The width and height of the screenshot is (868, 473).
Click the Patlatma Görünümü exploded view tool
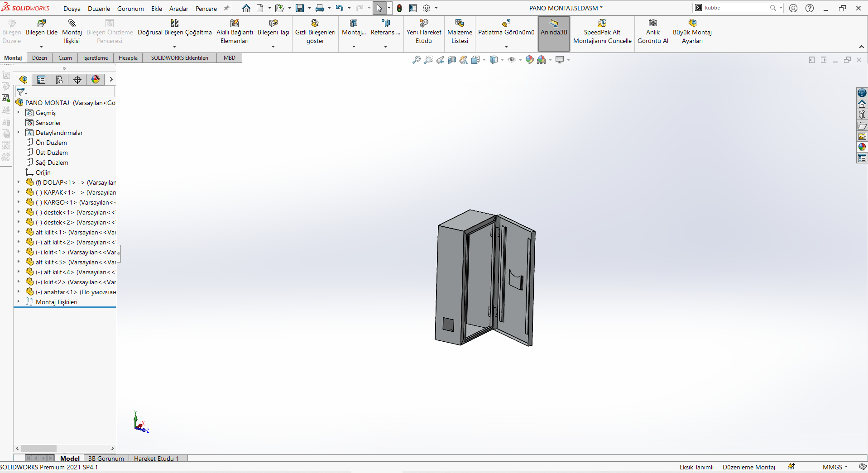(x=506, y=28)
